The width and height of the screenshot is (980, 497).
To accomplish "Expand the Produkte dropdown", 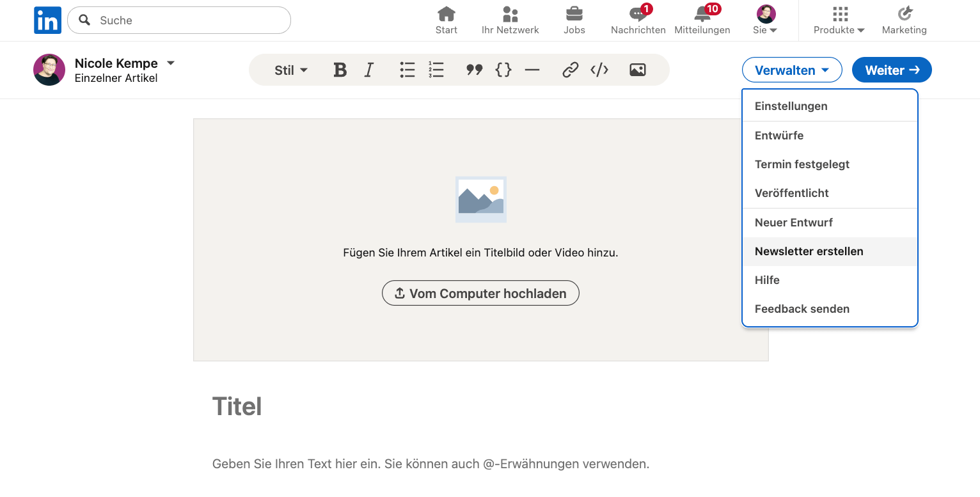I will [x=839, y=20].
